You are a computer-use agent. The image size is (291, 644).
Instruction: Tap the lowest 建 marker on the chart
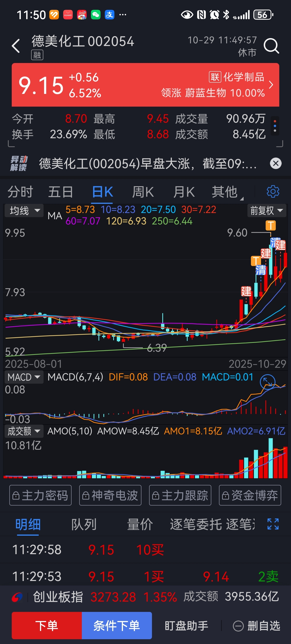(246, 291)
